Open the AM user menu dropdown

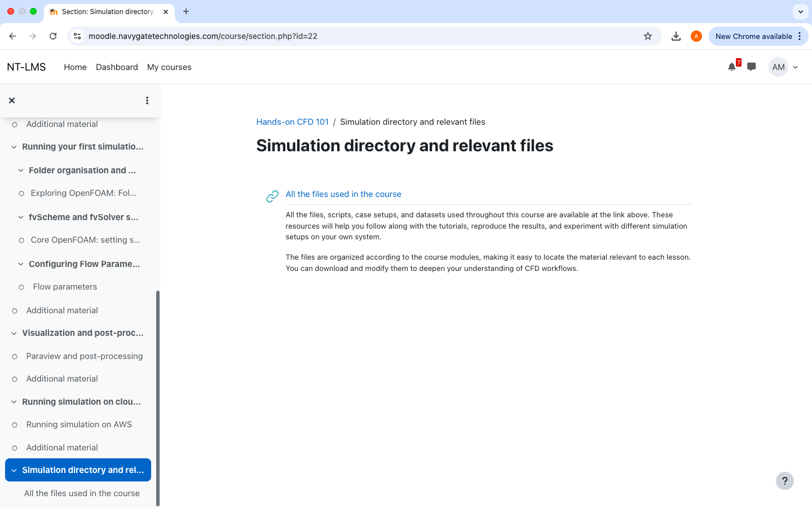pyautogui.click(x=784, y=67)
